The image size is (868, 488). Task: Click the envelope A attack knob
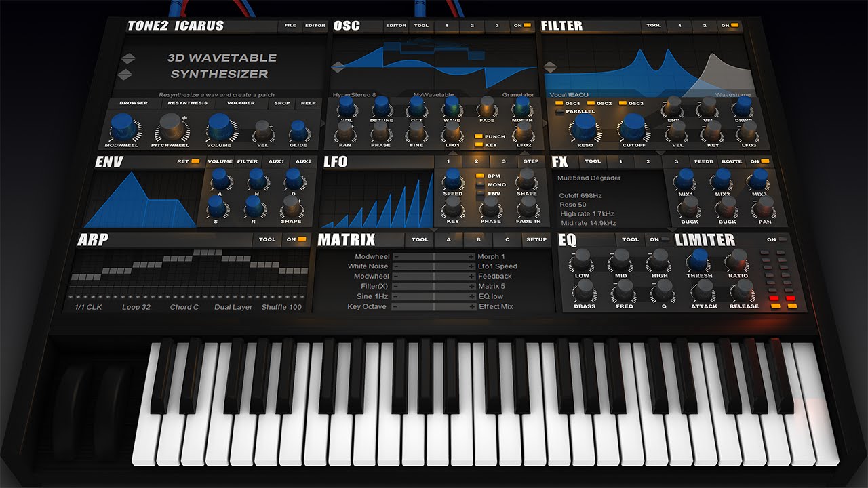[x=219, y=179]
